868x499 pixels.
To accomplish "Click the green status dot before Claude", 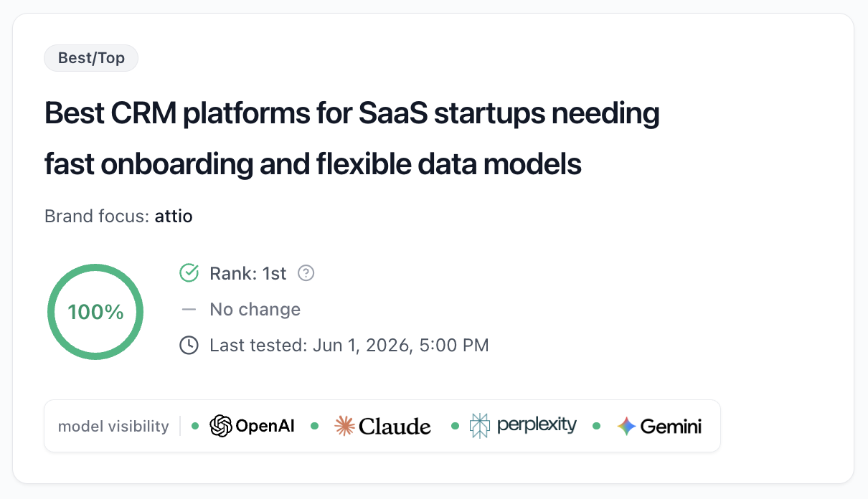I will [314, 426].
